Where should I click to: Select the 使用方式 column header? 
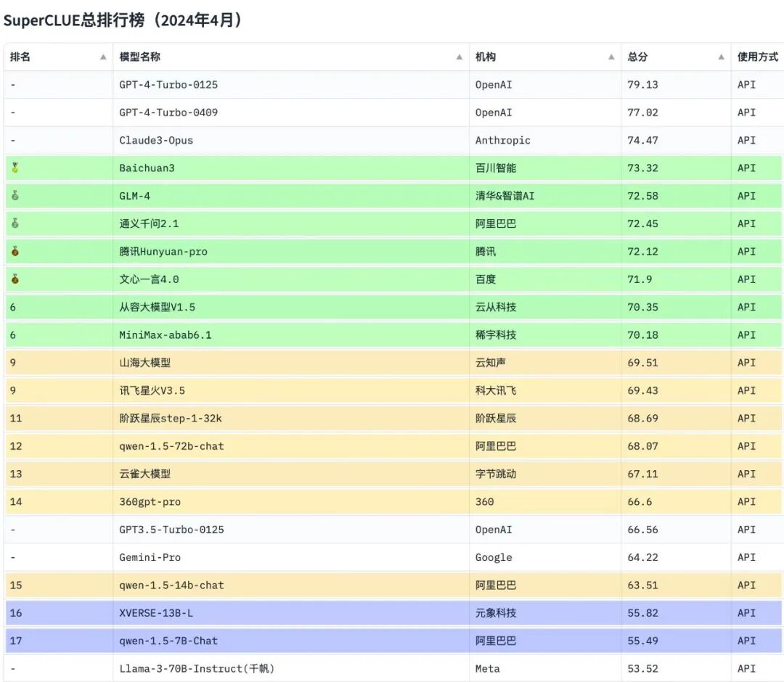pyautogui.click(x=757, y=55)
